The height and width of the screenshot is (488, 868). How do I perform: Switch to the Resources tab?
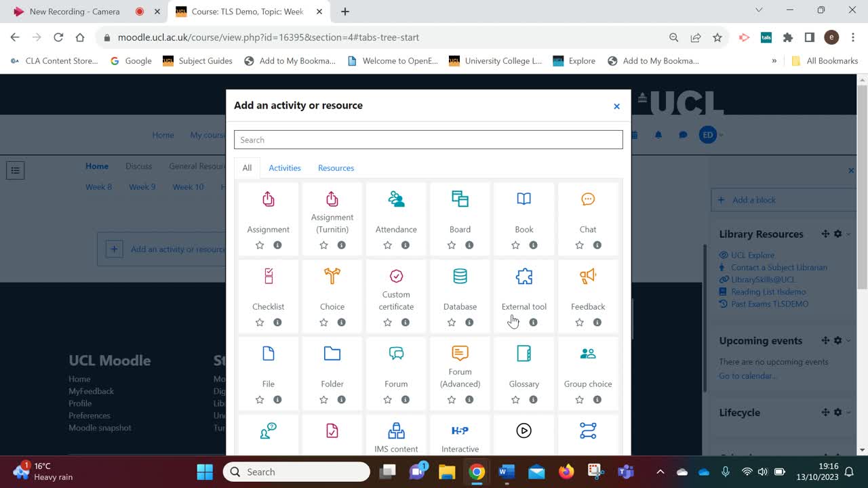336,167
